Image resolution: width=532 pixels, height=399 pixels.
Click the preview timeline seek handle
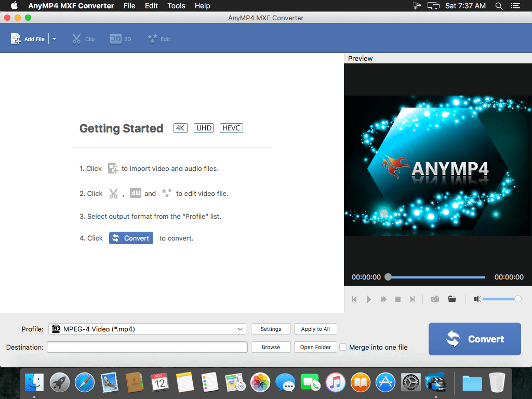pos(388,277)
